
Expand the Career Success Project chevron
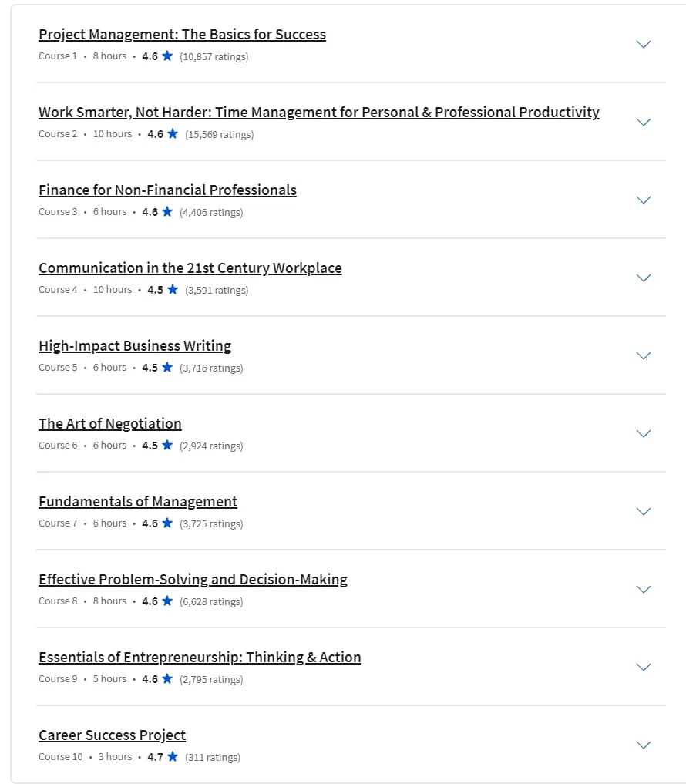pos(643,745)
